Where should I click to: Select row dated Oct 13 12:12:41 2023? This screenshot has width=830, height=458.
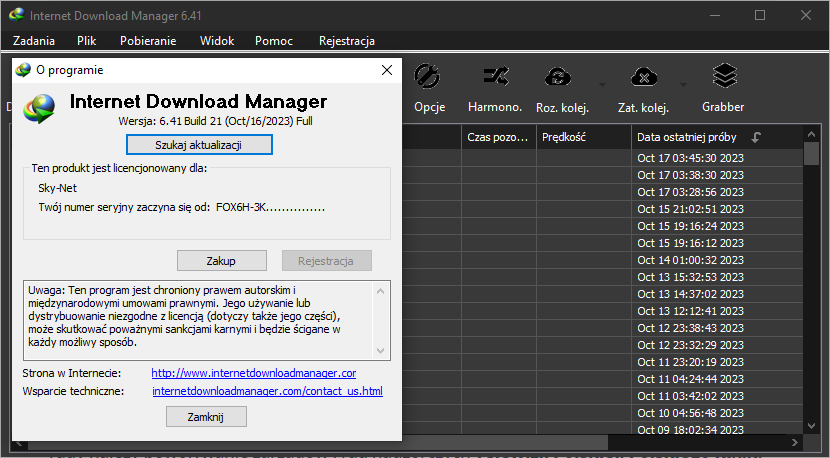coord(690,311)
